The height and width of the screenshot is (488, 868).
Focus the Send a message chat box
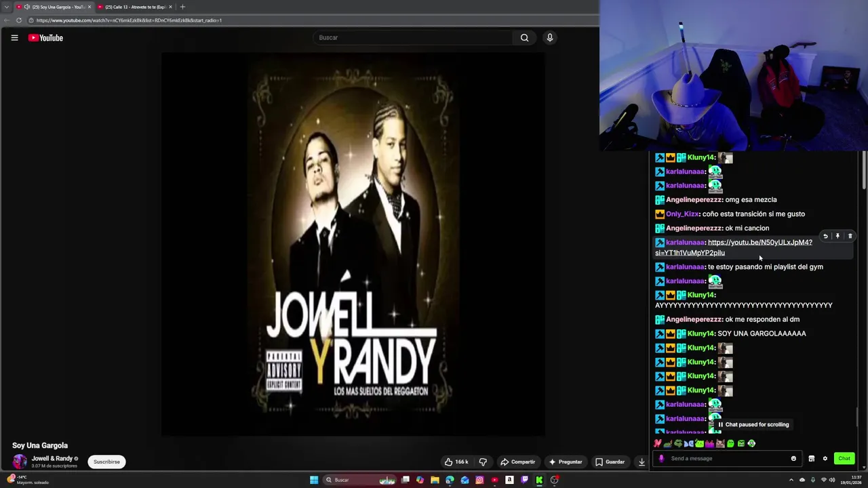point(727,458)
